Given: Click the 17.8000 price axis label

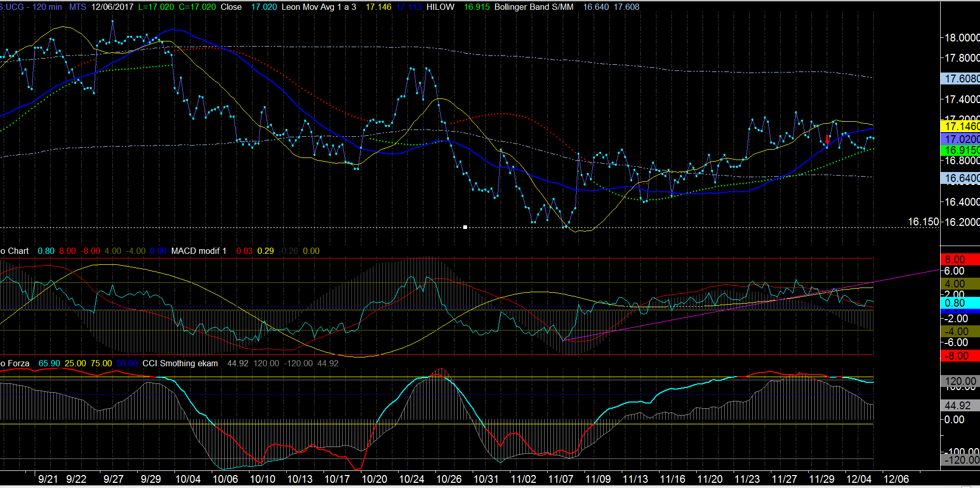Looking at the screenshot, I should 962,58.
